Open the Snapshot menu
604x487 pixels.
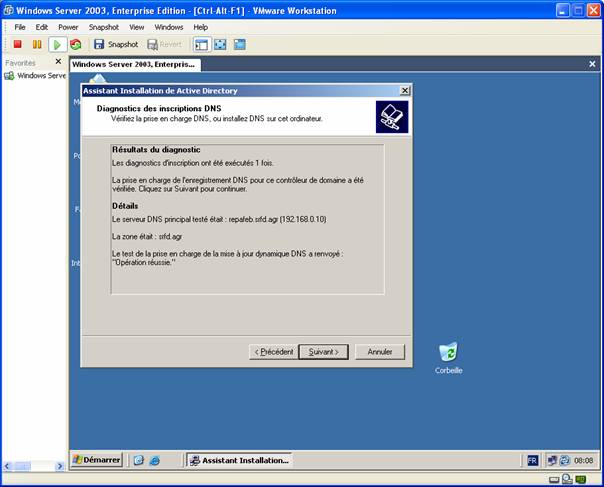pyautogui.click(x=104, y=27)
